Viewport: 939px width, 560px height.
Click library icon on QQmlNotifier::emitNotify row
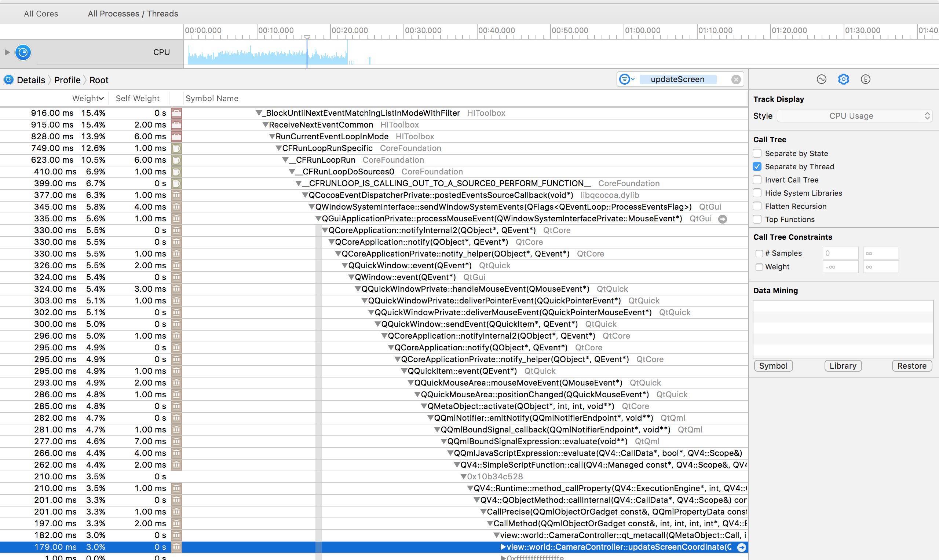tap(176, 418)
